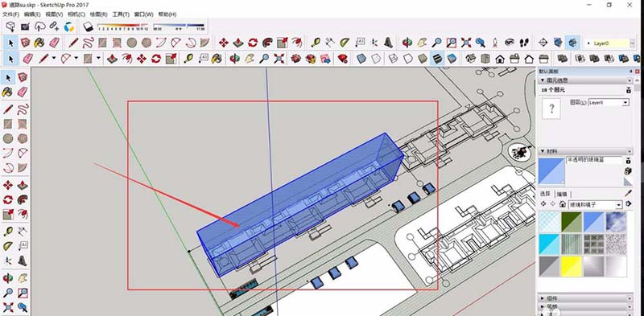Click the Outer Shell solid tool
The height and width of the screenshot is (316, 644).
(x=562, y=59)
